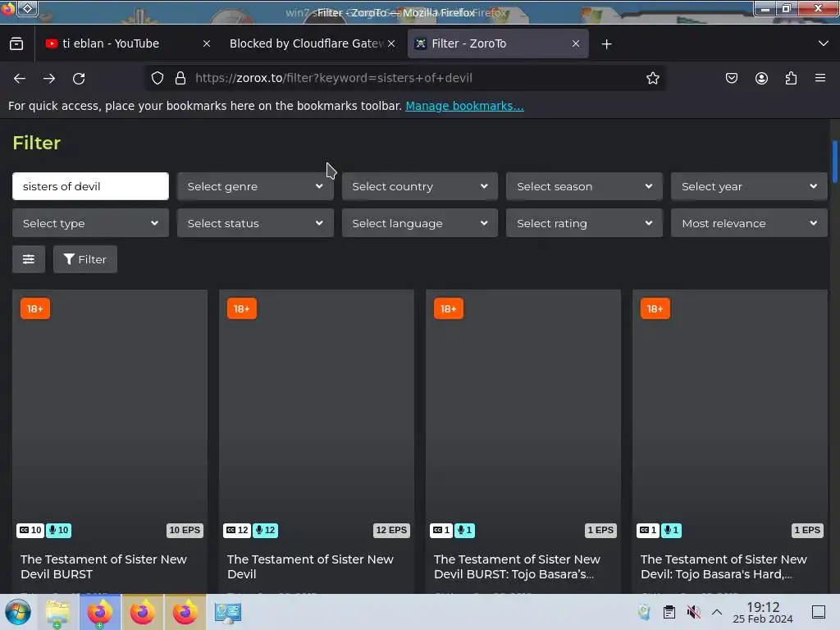840x630 pixels.
Task: Open title link of the 12 EPS card
Action: tap(310, 567)
